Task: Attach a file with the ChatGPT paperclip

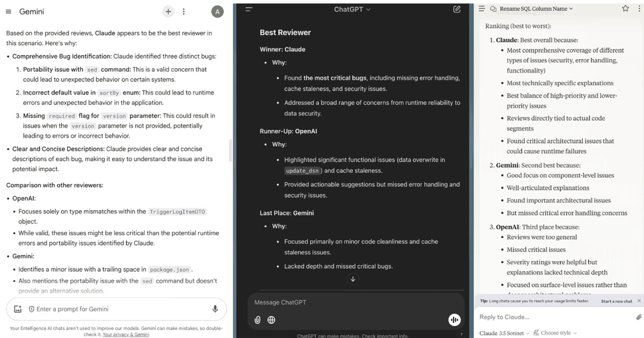Action: [x=257, y=320]
